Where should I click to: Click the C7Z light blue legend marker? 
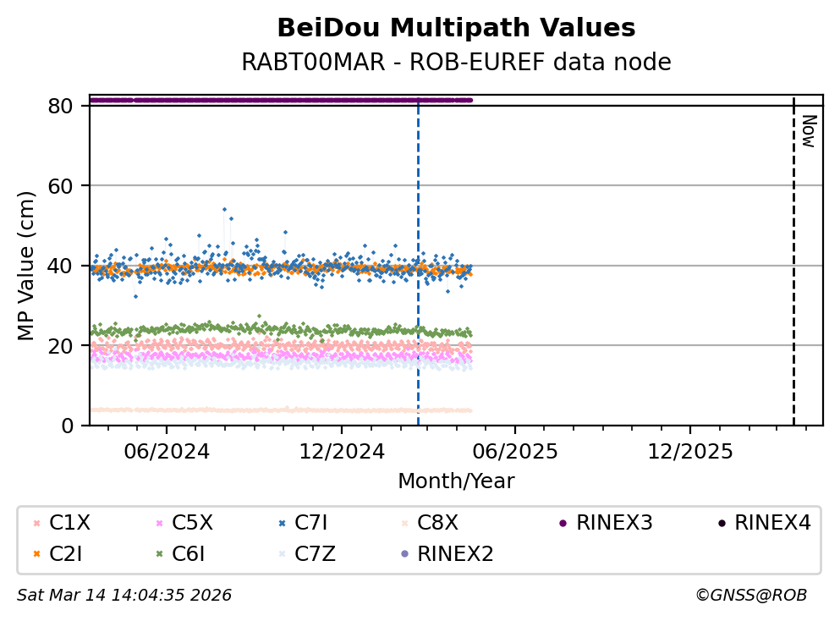click(280, 555)
